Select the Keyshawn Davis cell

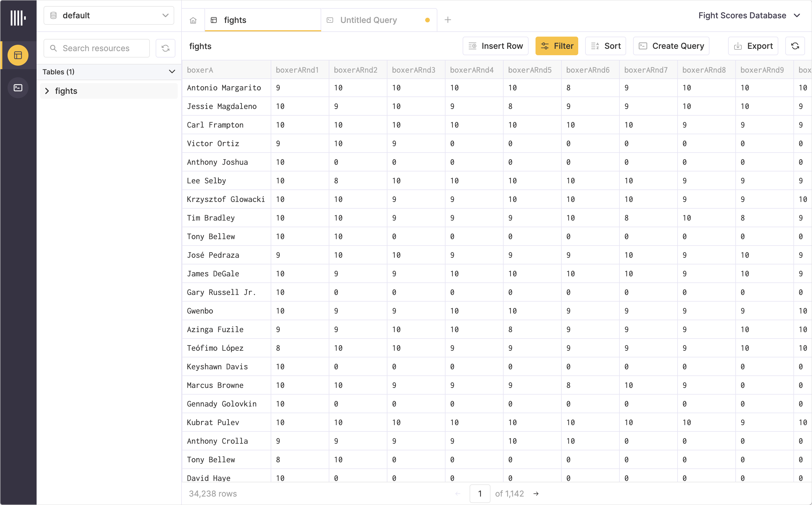(x=226, y=367)
